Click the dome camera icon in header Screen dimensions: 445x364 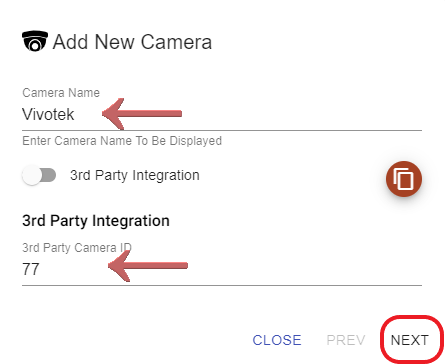(x=35, y=41)
